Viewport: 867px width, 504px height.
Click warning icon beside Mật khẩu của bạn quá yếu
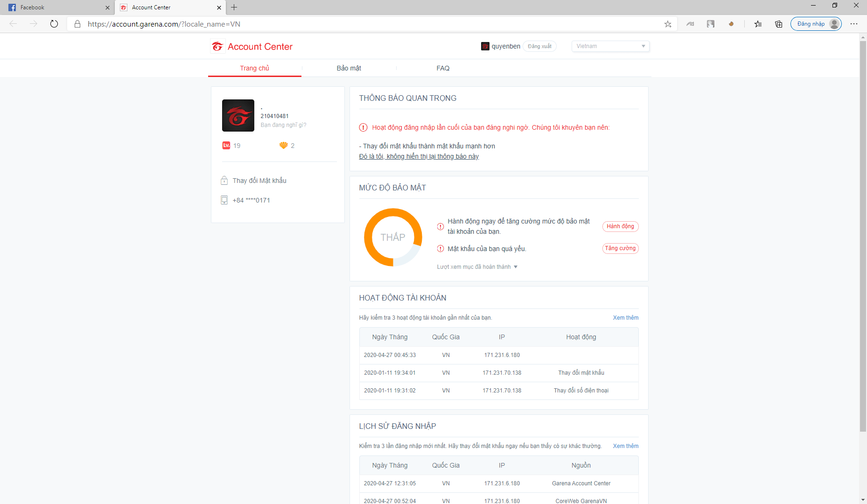click(x=440, y=249)
